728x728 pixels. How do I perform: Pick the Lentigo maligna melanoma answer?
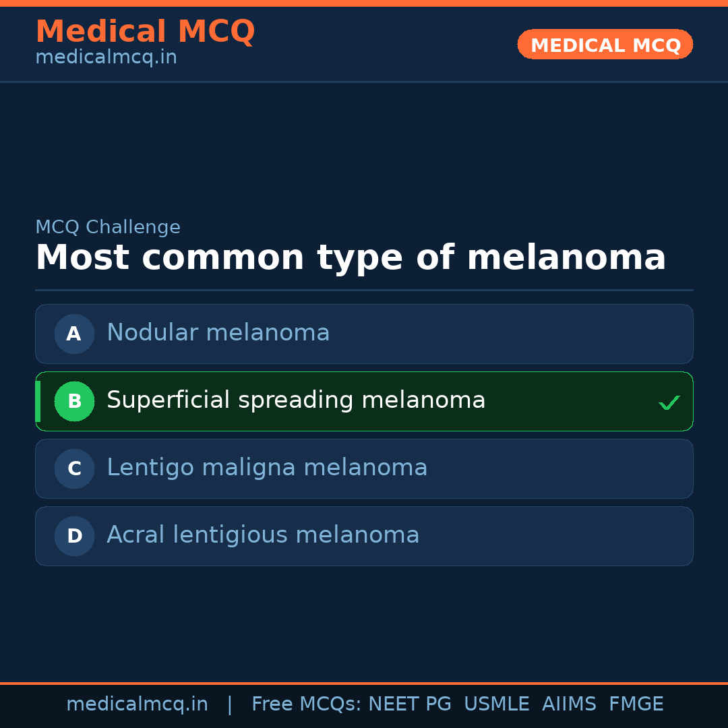267,468
